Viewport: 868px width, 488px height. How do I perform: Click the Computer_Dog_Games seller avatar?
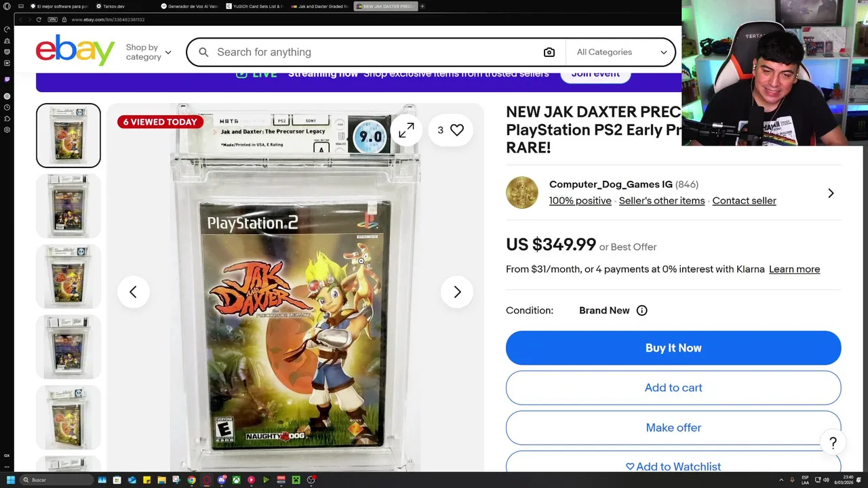[522, 193]
